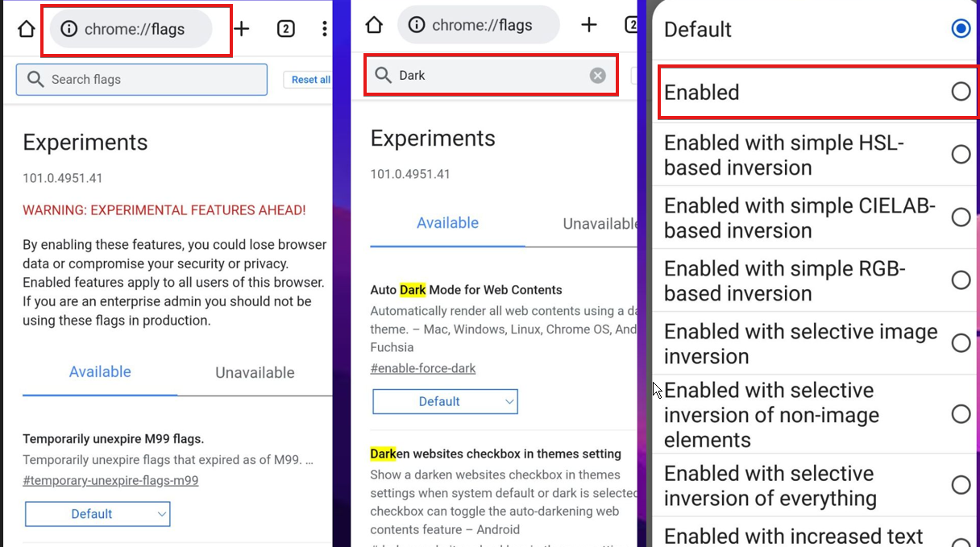Tap the home icon in the middle screenshot
Viewport: 980px width, 547px height.
[374, 25]
